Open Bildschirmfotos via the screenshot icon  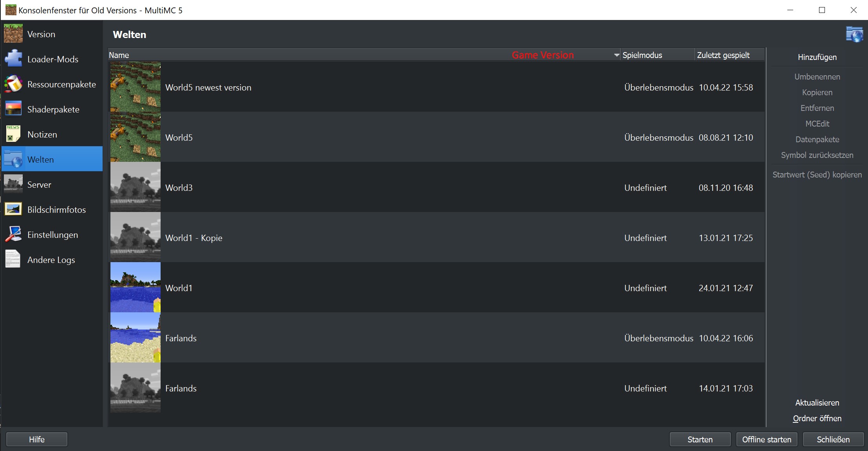pyautogui.click(x=13, y=209)
